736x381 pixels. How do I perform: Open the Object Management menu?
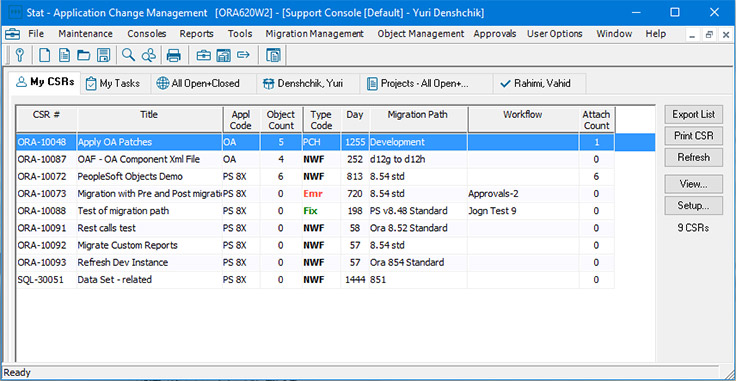click(421, 34)
